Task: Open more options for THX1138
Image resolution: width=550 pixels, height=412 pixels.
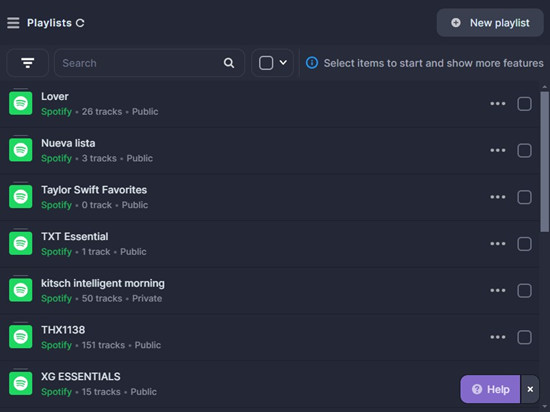Action: pyautogui.click(x=498, y=337)
